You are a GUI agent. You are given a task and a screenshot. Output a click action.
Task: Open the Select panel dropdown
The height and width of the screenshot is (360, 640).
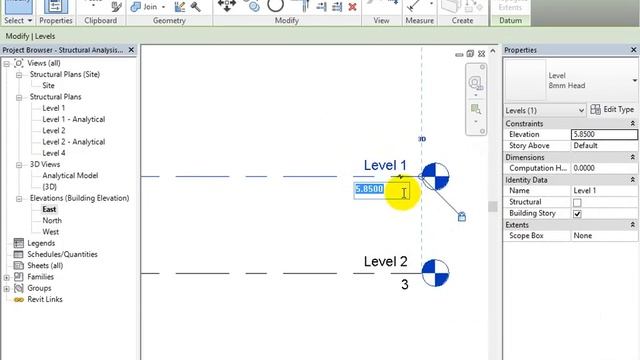(x=30, y=20)
